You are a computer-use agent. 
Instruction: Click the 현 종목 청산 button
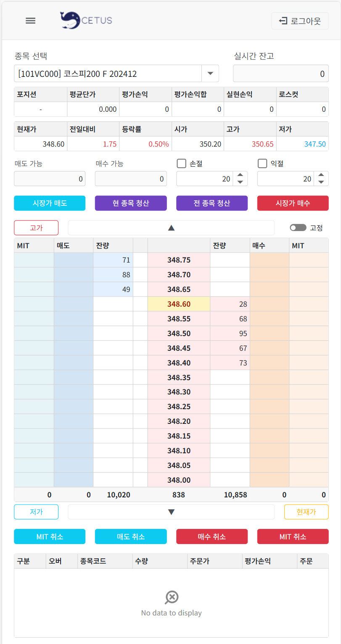(x=131, y=203)
